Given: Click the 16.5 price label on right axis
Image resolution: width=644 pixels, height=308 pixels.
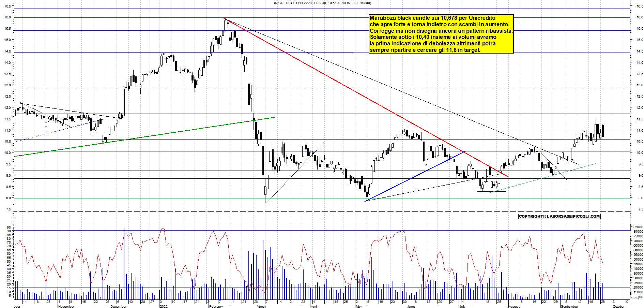Looking at the screenshot, I should (x=640, y=6).
